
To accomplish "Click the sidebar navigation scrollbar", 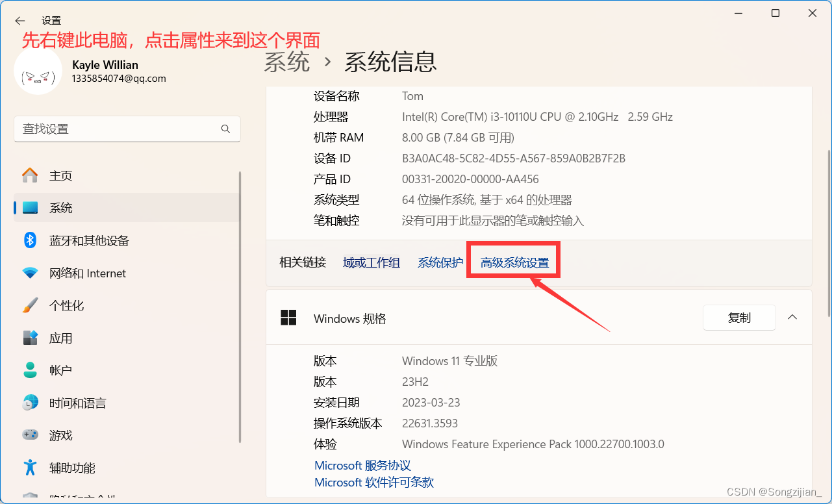I will pos(240,307).
